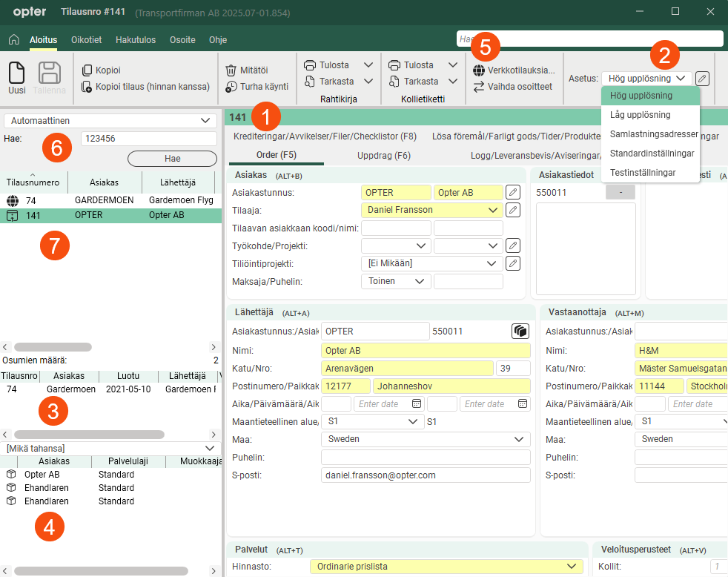Click the home icon in menu bar

tap(13, 39)
